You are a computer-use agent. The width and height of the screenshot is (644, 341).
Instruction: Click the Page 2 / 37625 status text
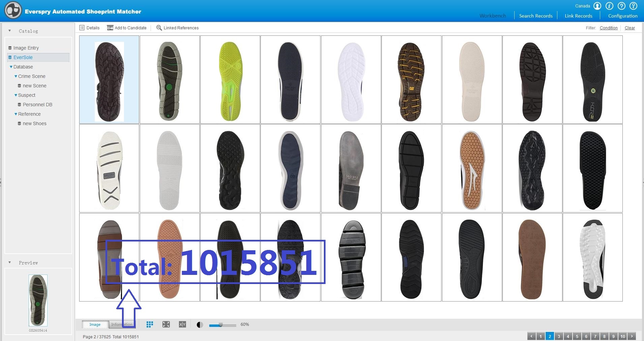coord(97,337)
